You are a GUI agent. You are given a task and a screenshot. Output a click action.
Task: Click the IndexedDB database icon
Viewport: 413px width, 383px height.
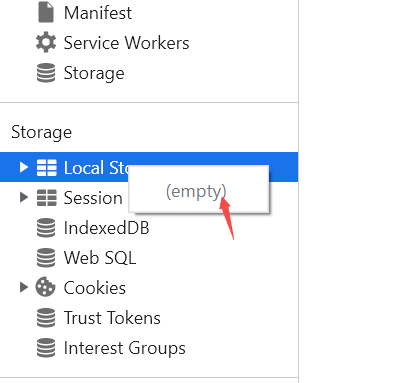click(x=46, y=228)
